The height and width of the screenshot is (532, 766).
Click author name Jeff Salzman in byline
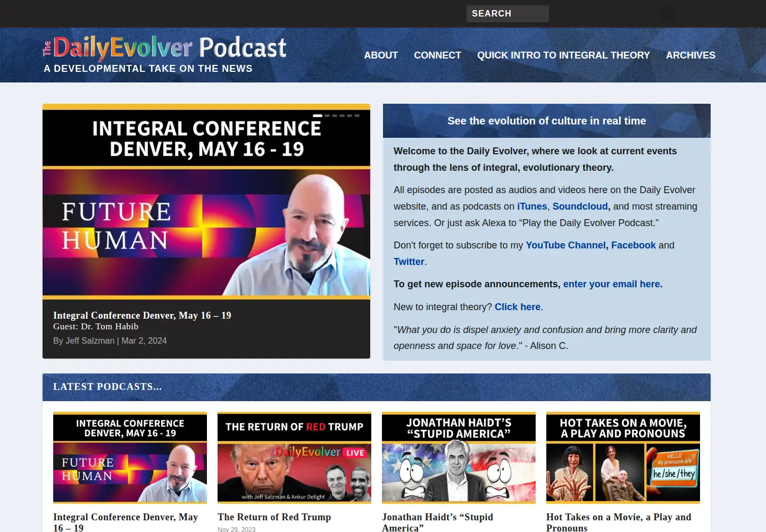point(90,340)
